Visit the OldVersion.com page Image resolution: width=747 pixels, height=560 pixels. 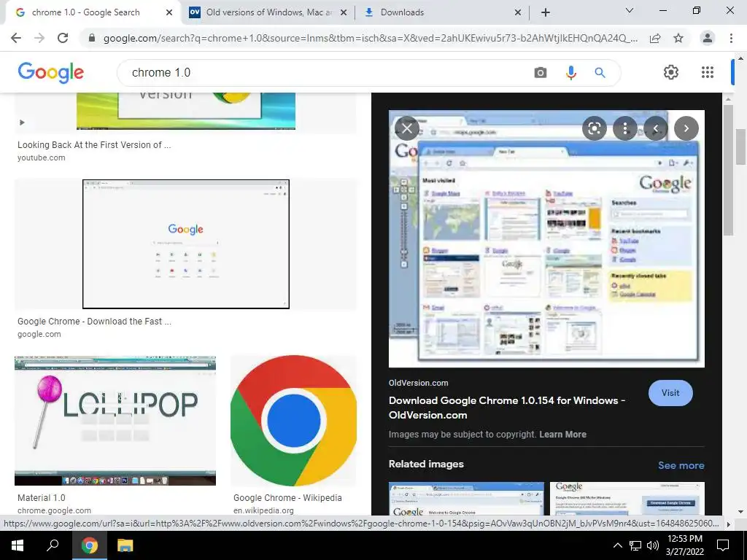pyautogui.click(x=670, y=393)
